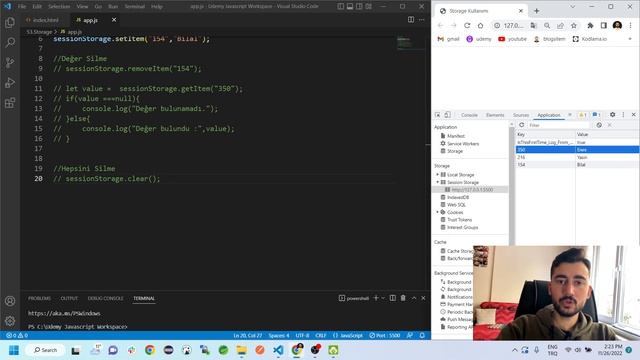Toggle inspect element mode in DevTools
The width and height of the screenshot is (640, 360).
point(437,115)
